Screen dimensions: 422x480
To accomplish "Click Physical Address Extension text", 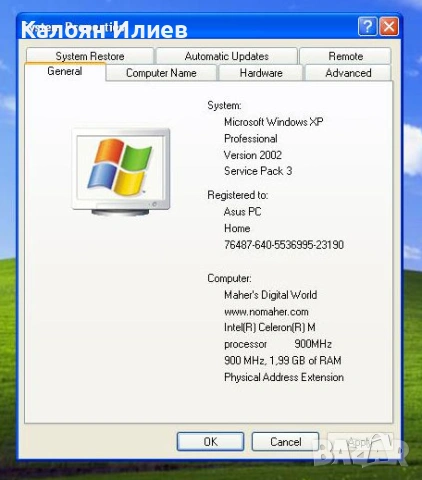I will (x=284, y=377).
